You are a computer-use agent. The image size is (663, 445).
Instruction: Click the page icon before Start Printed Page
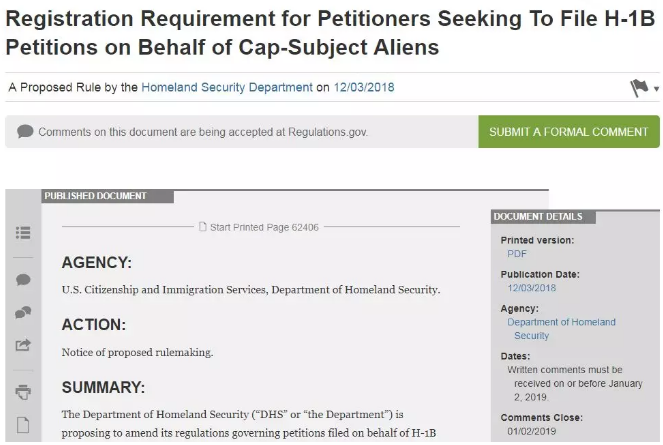(x=202, y=227)
